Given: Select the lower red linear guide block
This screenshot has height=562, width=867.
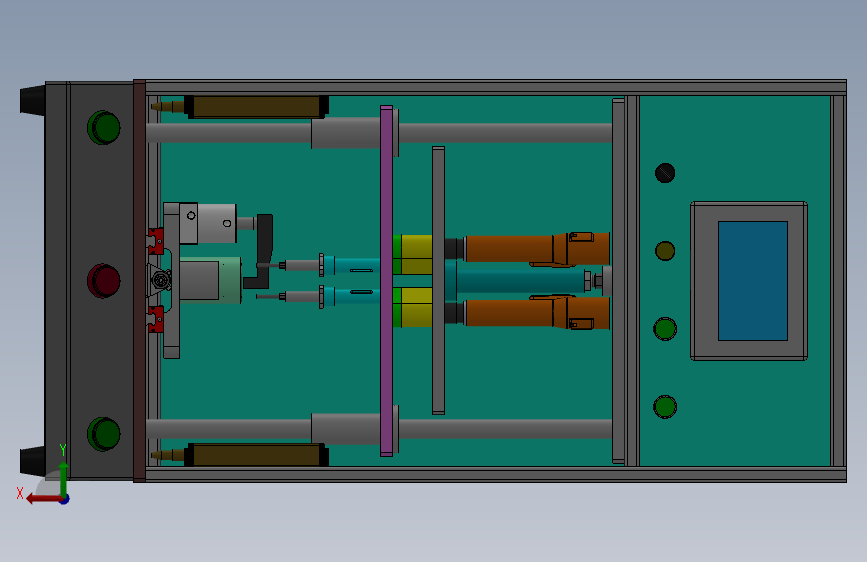Looking at the screenshot, I should [x=155, y=319].
